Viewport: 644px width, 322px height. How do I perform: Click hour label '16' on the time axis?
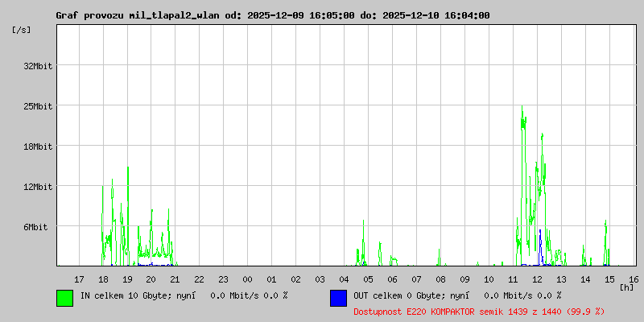tap(634, 279)
